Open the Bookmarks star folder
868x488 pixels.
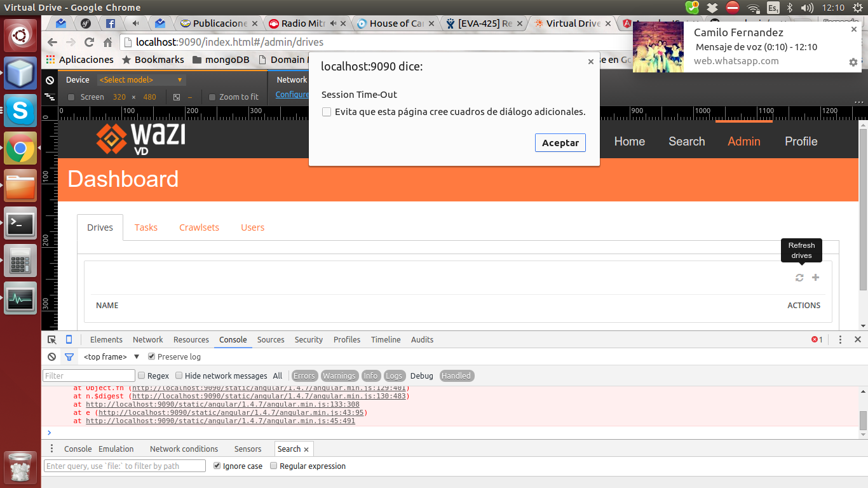click(153, 60)
